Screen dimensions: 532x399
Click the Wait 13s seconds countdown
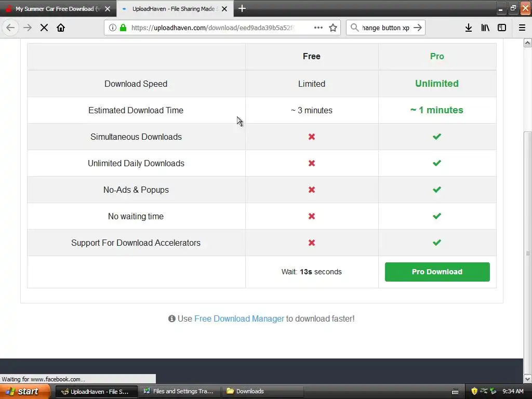312,272
